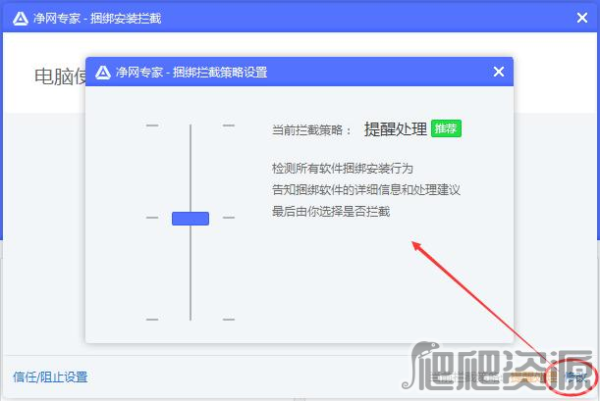Click the 当前拦截策略 label
600x401 pixels.
tap(311, 130)
